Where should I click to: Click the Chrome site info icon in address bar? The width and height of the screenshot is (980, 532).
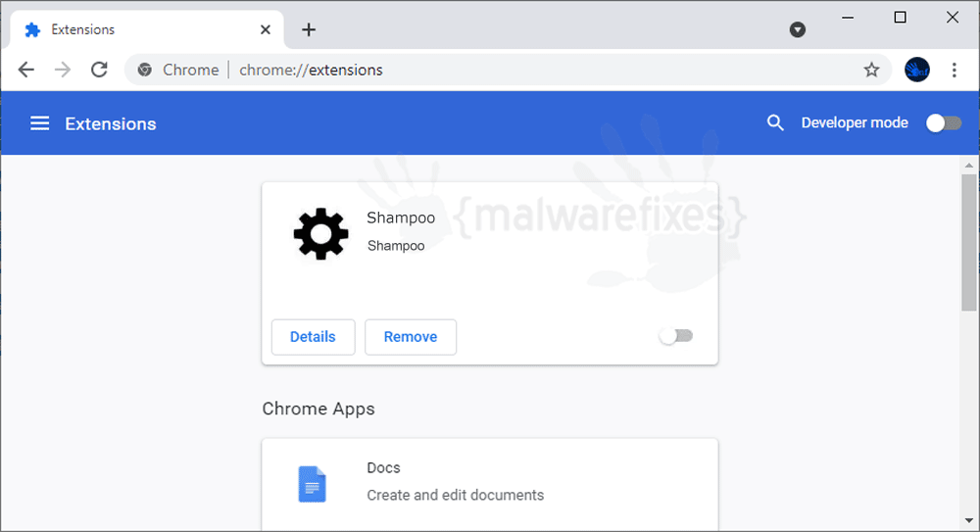[145, 70]
